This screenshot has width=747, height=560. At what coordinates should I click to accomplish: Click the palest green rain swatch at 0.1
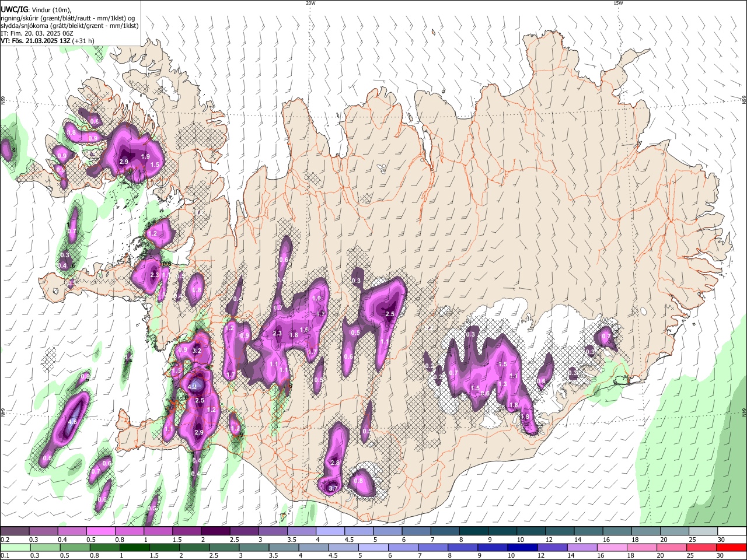pyautogui.click(x=15, y=547)
